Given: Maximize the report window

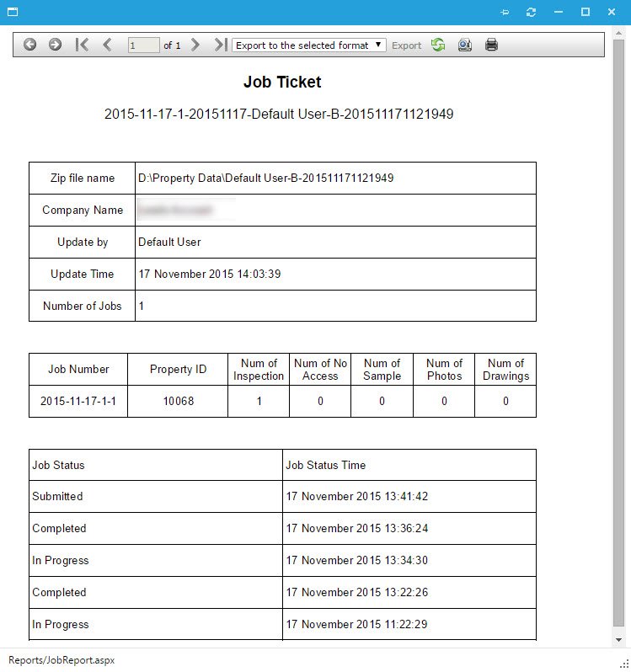Looking at the screenshot, I should coord(586,12).
